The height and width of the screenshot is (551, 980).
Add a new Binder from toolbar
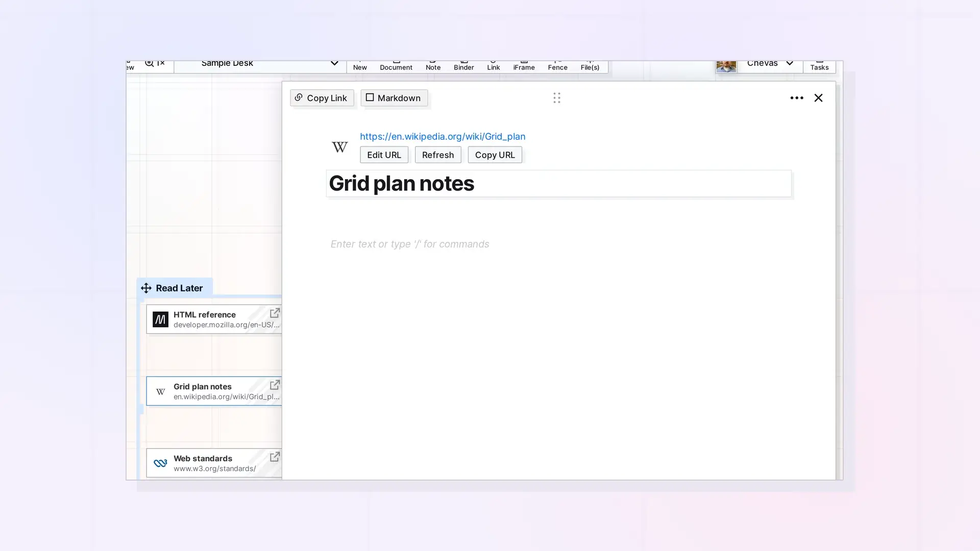[463, 66]
